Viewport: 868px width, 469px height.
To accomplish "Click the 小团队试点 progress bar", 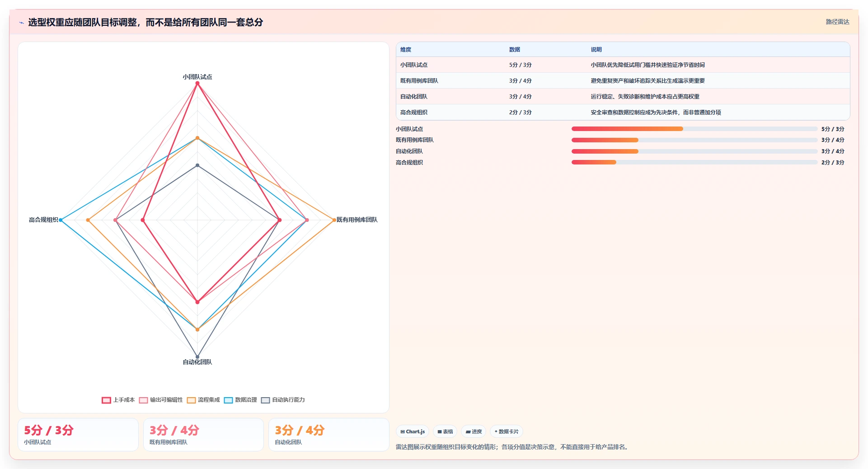I will coord(694,129).
